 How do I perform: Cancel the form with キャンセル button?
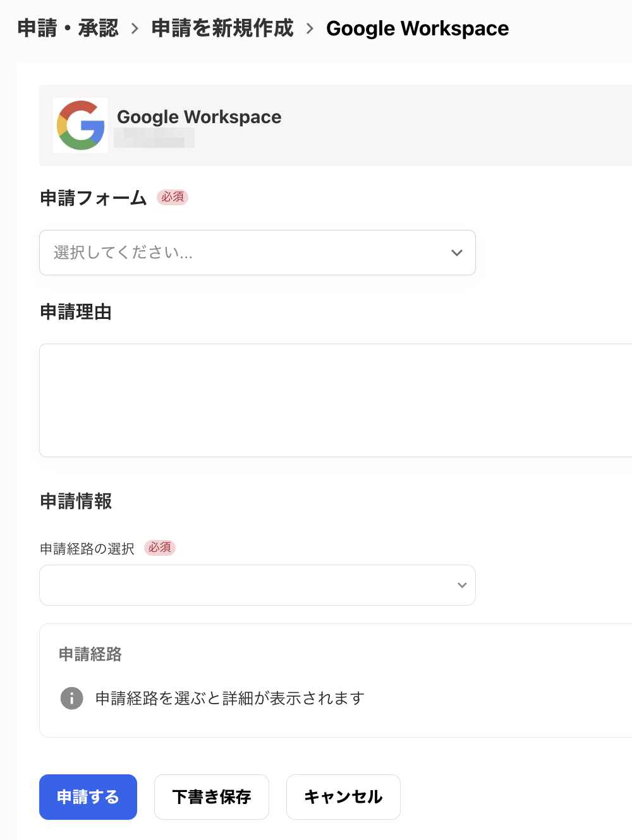click(x=343, y=797)
